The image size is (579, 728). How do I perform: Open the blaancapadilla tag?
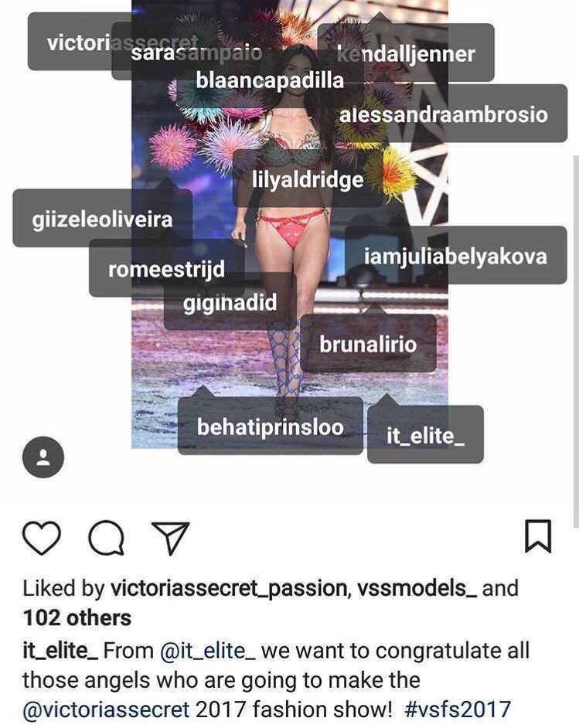tap(271, 80)
